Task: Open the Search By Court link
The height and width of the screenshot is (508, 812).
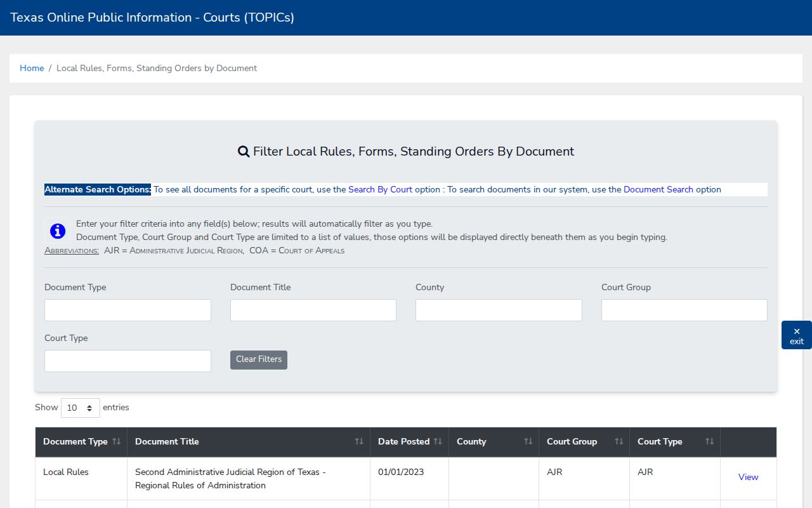Action: click(380, 189)
